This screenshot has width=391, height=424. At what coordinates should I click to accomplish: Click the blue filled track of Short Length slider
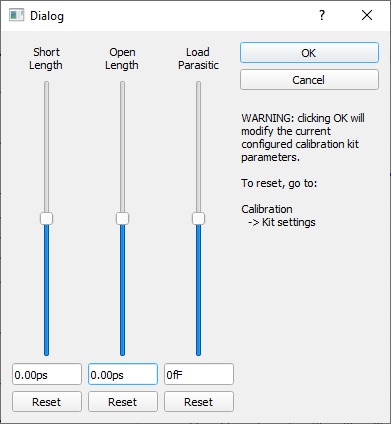pyautogui.click(x=46, y=290)
